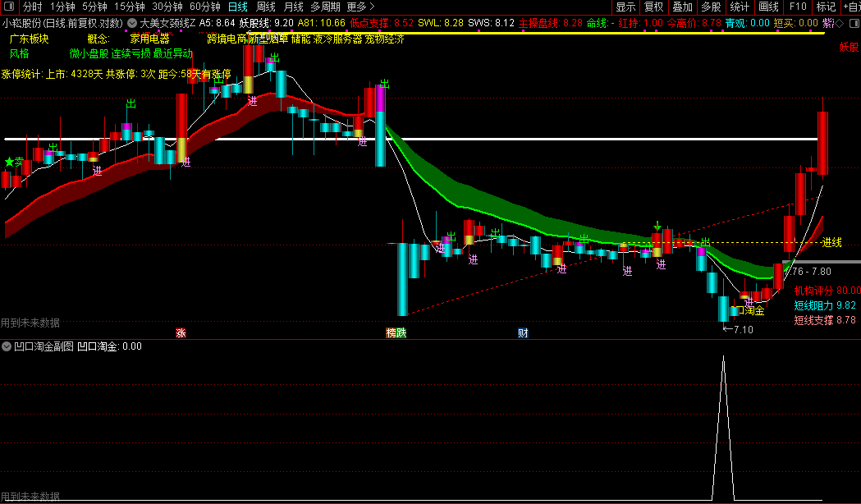The width and height of the screenshot is (861, 504).
Task: Click the 显示 button
Action: pyautogui.click(x=625, y=7)
